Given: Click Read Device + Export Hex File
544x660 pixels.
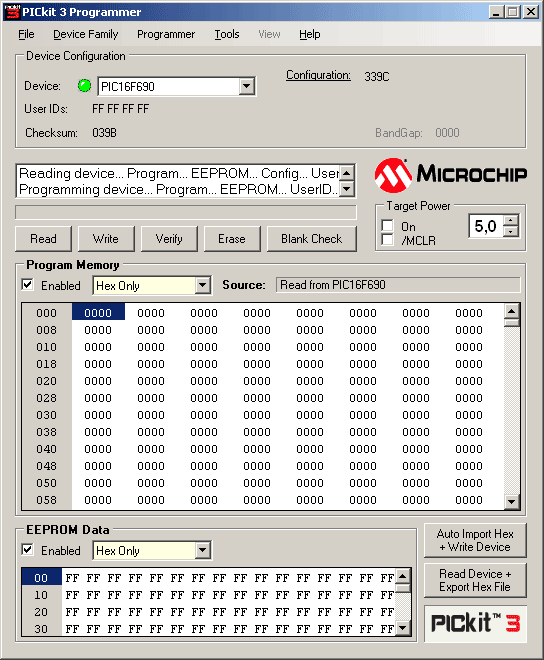Looking at the screenshot, I should click(x=475, y=580).
